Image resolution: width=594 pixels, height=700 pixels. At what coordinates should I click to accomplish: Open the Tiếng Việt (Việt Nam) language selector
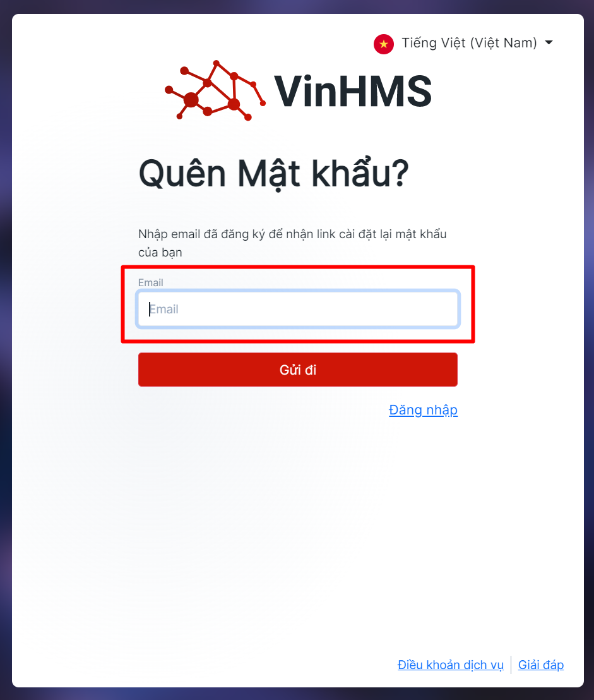[x=464, y=44]
